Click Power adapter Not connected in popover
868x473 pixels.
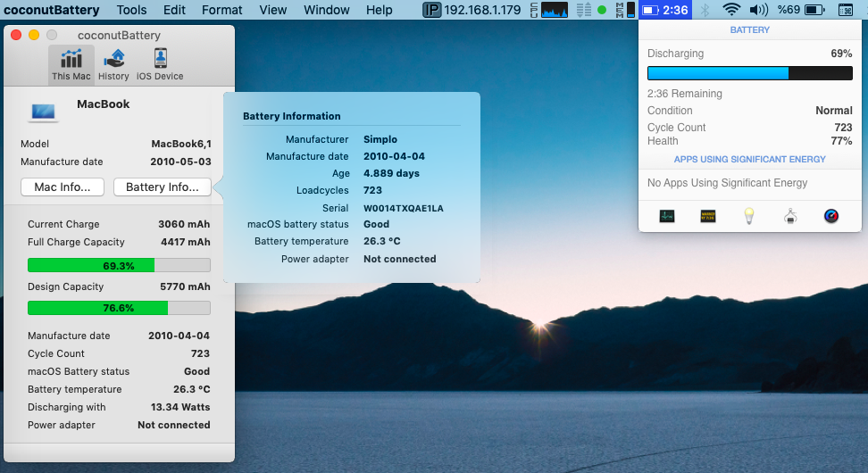400,259
